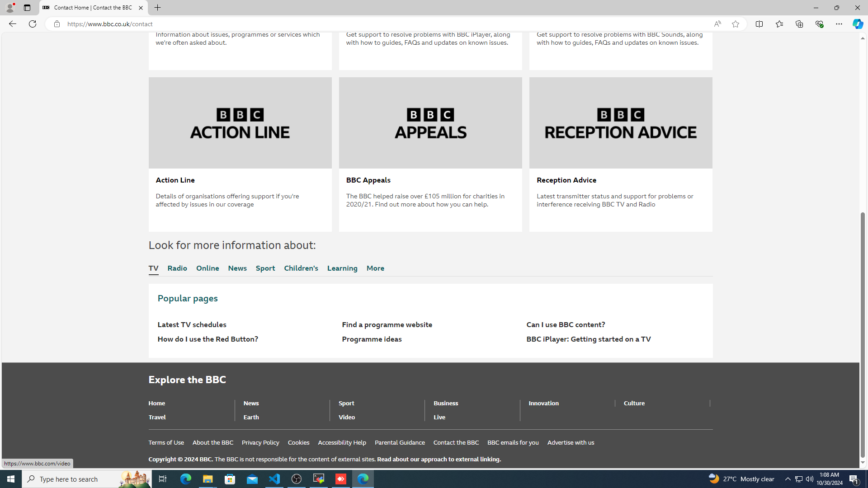
Task: Open the Collections panel
Action: coord(799,24)
